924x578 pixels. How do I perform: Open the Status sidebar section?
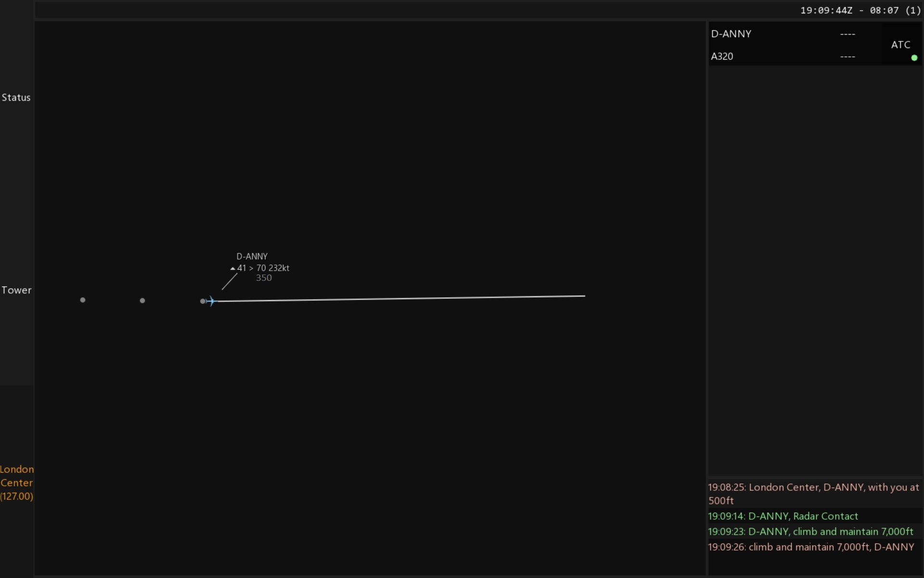(x=16, y=97)
